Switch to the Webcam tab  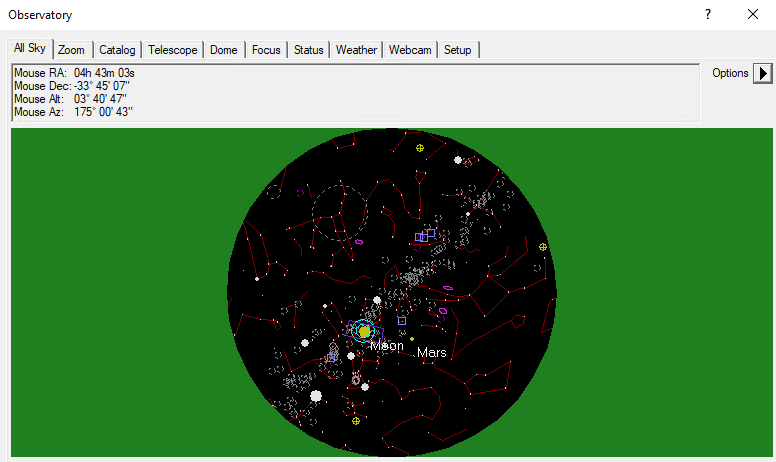click(410, 50)
